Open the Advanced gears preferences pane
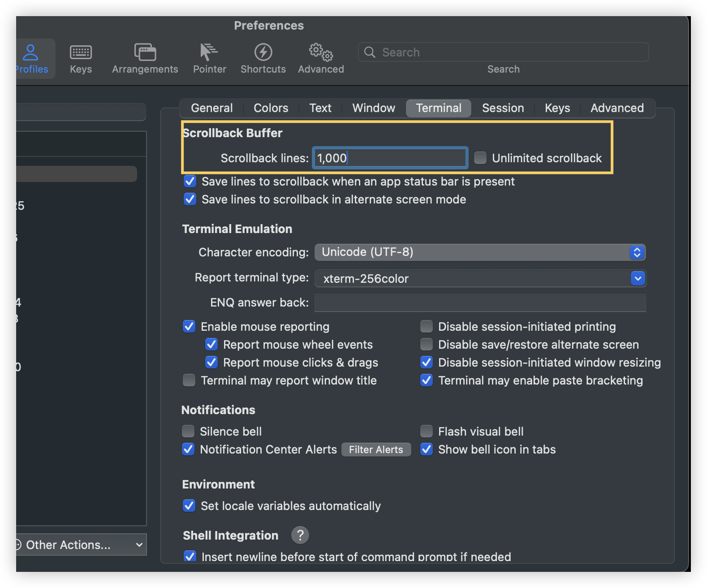Image resolution: width=707 pixels, height=588 pixels. pyautogui.click(x=321, y=59)
